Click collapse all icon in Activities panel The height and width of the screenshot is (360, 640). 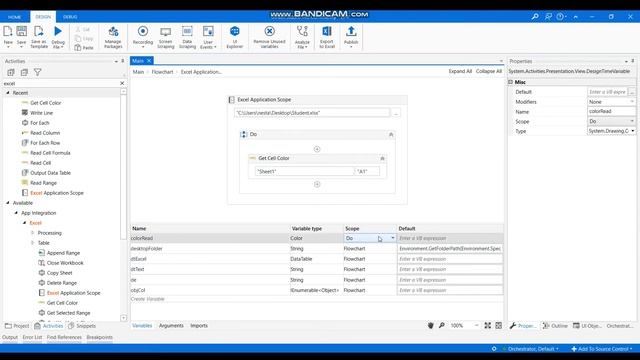tap(24, 72)
